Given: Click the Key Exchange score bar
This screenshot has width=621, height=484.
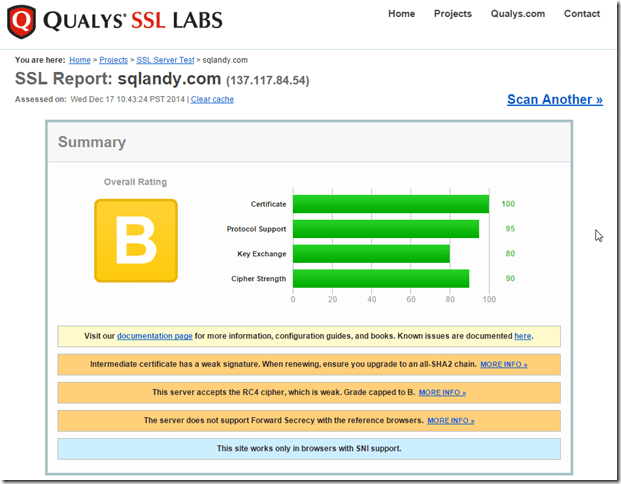Looking at the screenshot, I should click(370, 254).
